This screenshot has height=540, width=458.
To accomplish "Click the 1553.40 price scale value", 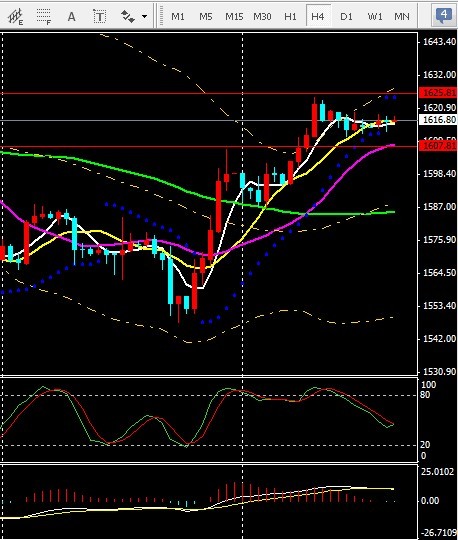I will (439, 306).
